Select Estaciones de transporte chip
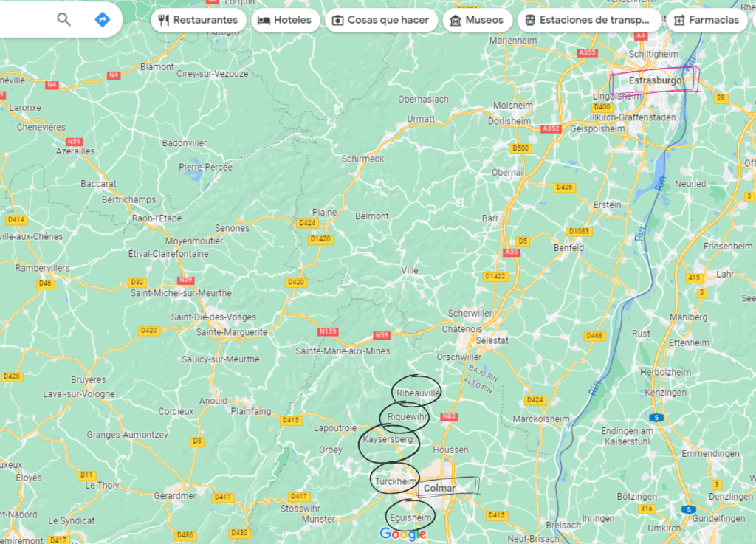Image resolution: width=756 pixels, height=544 pixels. tap(589, 20)
